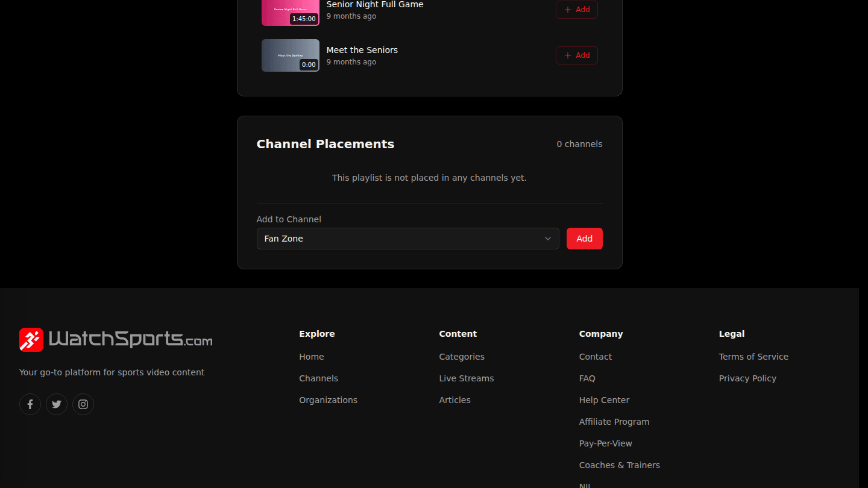Click the WatchSports.com footer logo
Image resolution: width=868 pixels, height=488 pixels.
pos(116,340)
